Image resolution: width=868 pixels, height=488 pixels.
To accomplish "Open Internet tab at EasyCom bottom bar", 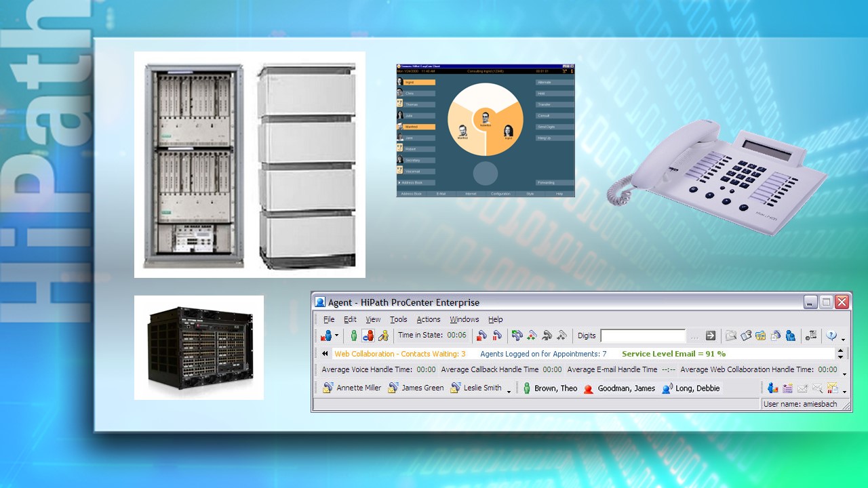I will [x=471, y=194].
